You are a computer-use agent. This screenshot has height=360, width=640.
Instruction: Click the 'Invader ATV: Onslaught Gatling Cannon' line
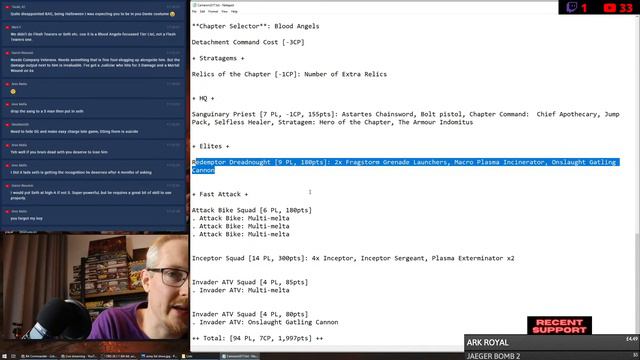coord(265,322)
